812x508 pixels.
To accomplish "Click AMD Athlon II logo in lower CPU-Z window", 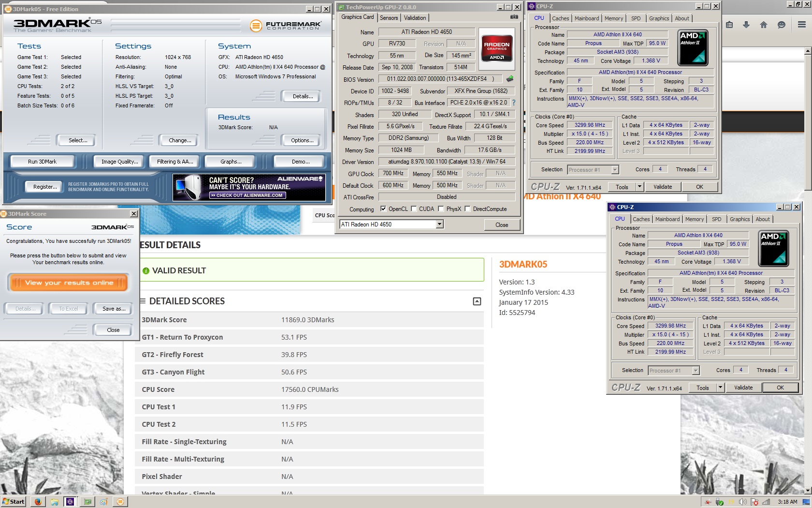I will click(x=773, y=249).
